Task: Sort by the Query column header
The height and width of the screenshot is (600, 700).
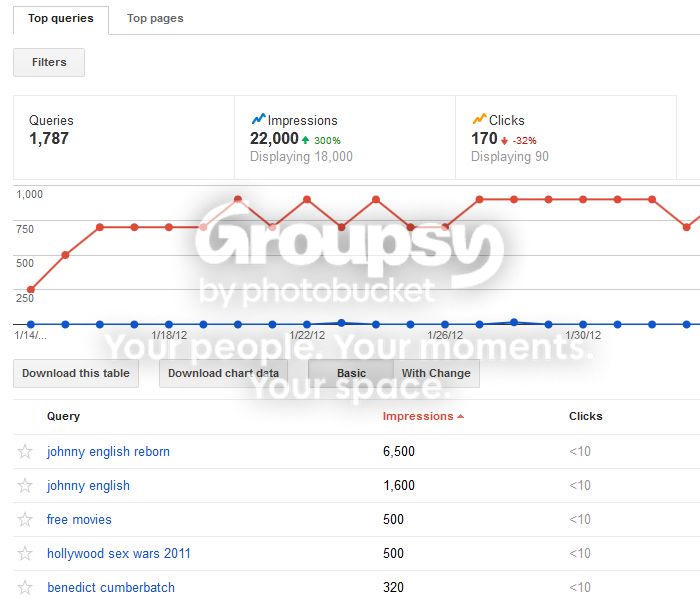Action: coord(63,416)
